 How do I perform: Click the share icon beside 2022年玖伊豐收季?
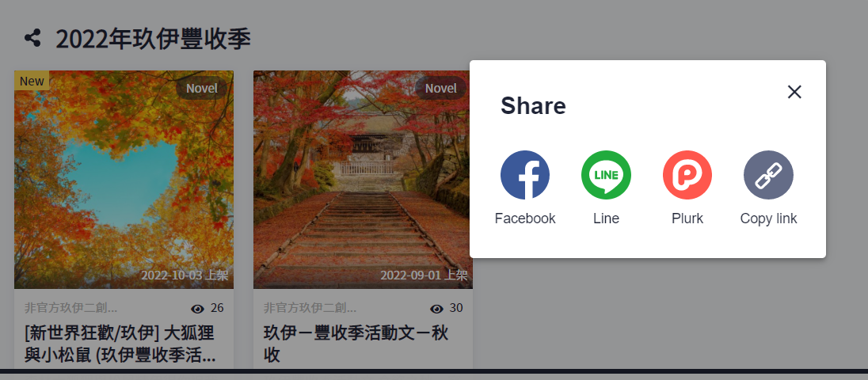(32, 38)
